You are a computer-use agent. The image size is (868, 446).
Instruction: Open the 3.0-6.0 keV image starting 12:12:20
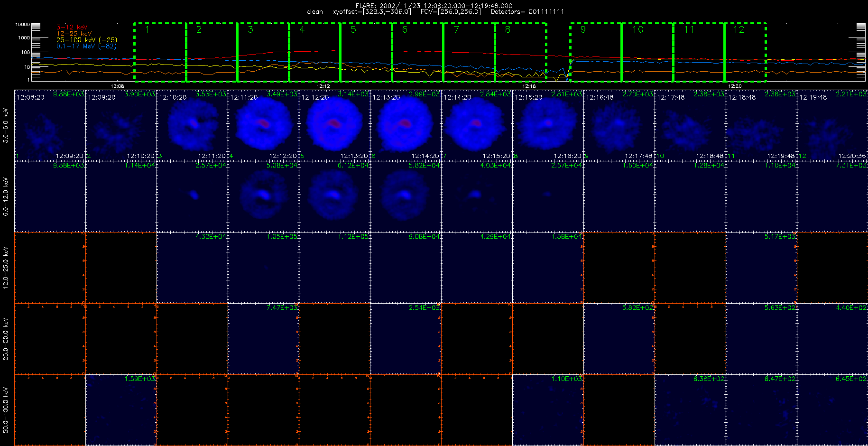334,125
